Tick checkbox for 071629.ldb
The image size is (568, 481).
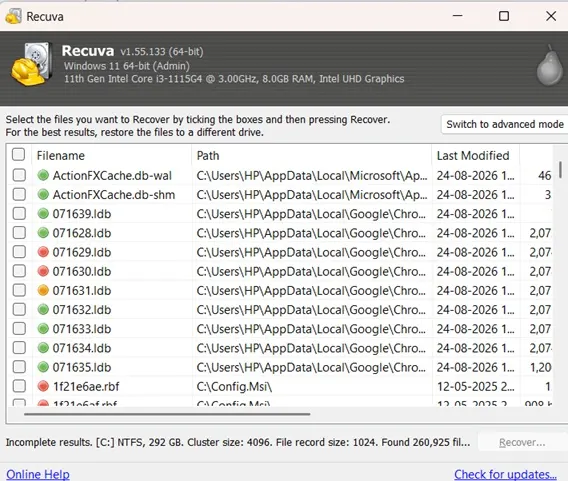(x=19, y=252)
